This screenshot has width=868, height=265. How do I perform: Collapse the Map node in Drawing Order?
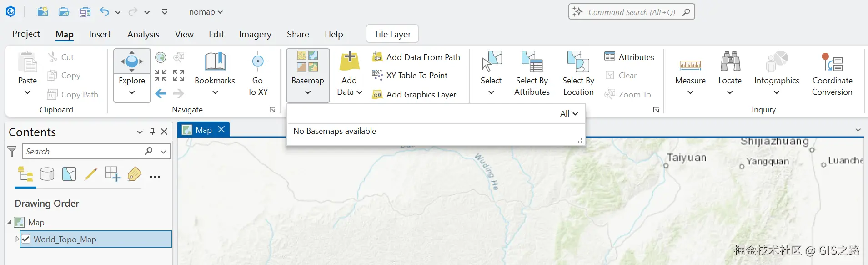point(9,223)
